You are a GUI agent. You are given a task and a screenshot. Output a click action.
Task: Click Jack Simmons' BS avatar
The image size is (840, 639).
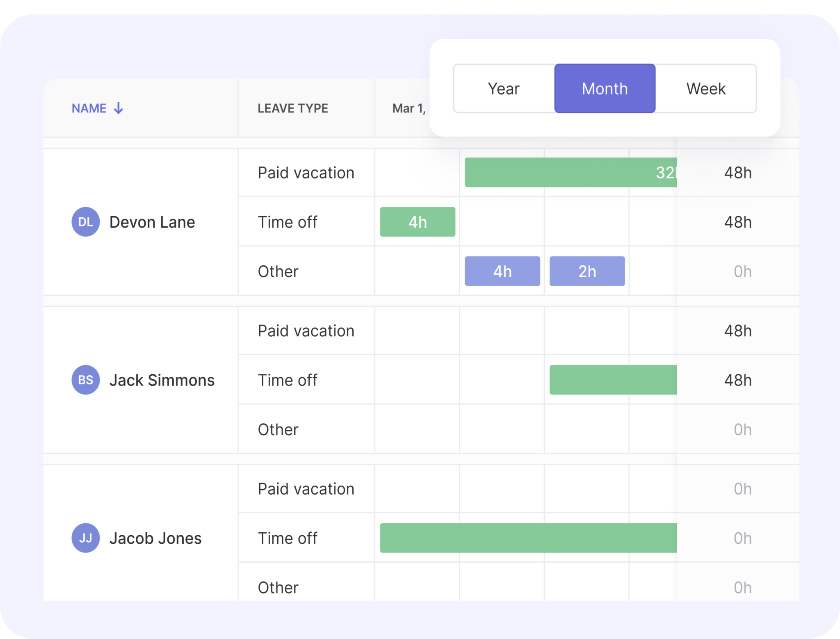(85, 380)
